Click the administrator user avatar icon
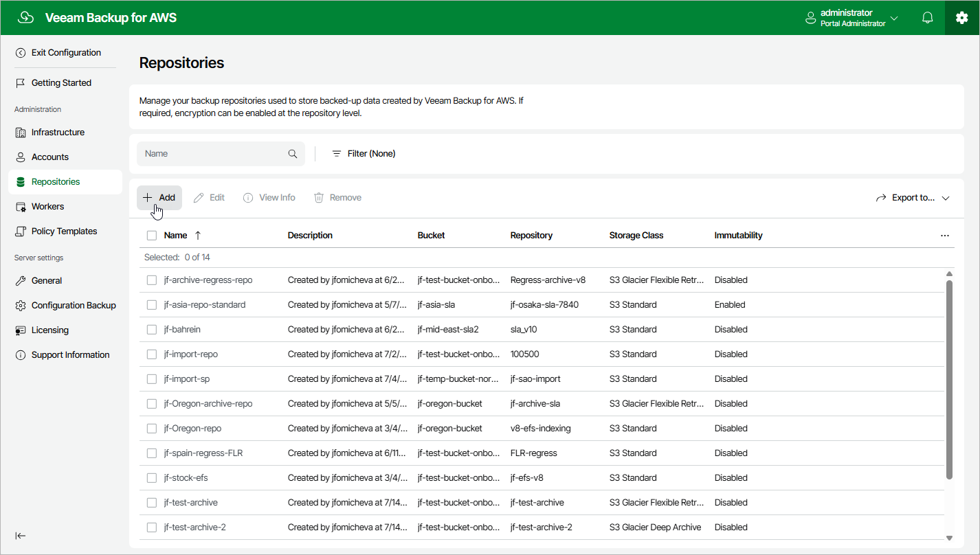 [x=811, y=18]
